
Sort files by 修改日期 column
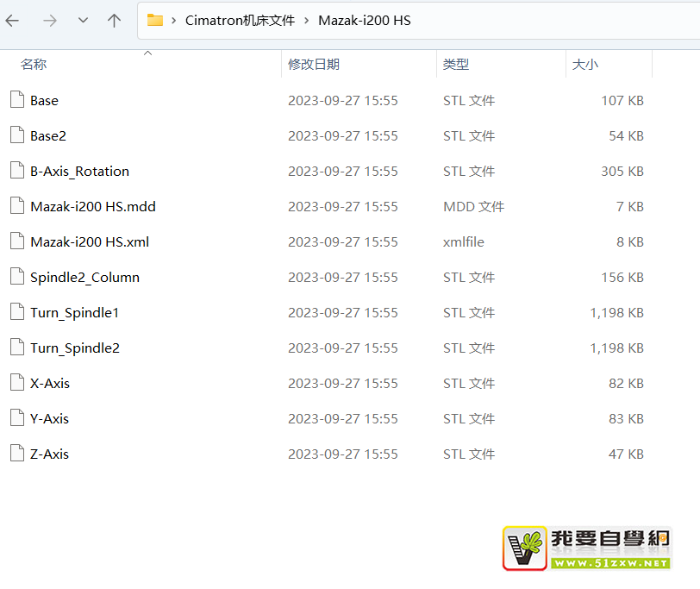pyautogui.click(x=314, y=65)
